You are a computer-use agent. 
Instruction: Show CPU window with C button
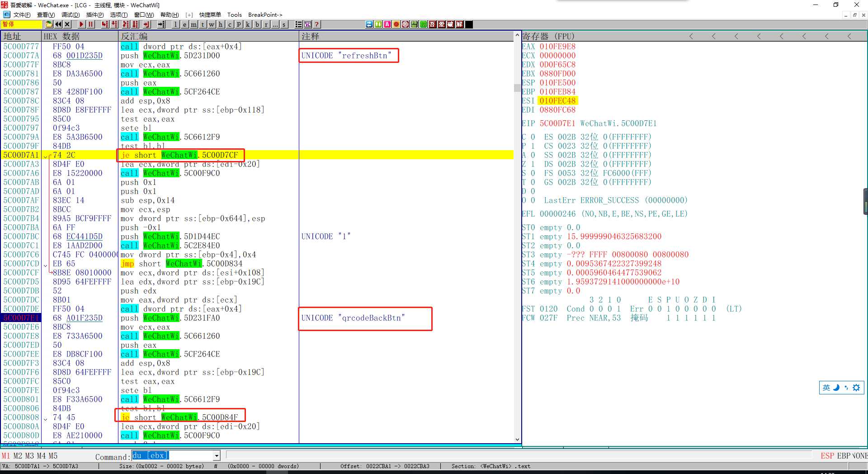230,24
